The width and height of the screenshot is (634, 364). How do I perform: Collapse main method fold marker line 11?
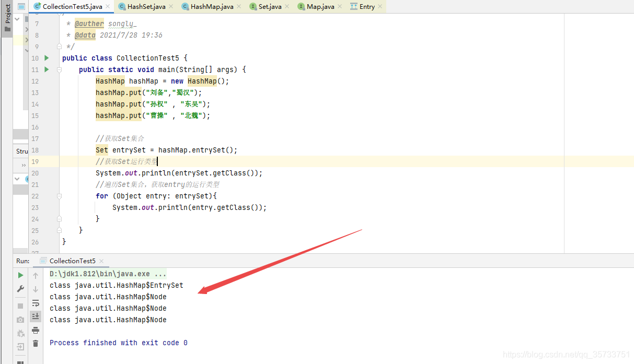click(x=59, y=69)
